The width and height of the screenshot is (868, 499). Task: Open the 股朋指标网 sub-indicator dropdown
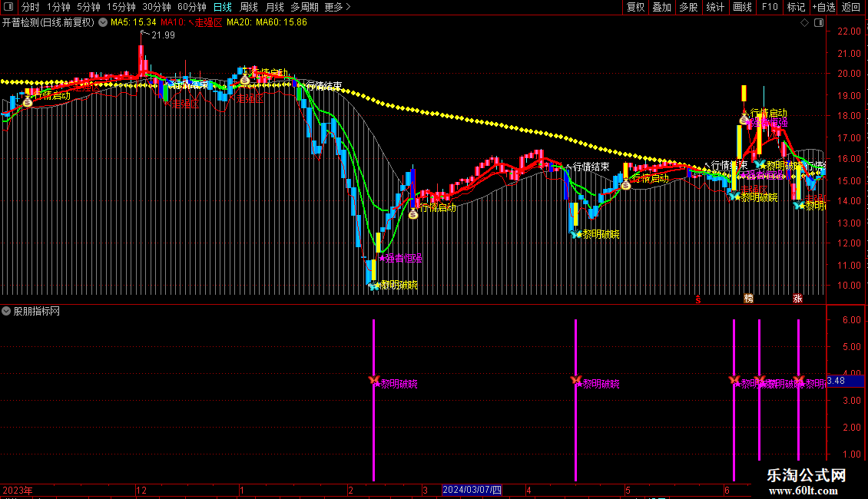(x=6, y=312)
